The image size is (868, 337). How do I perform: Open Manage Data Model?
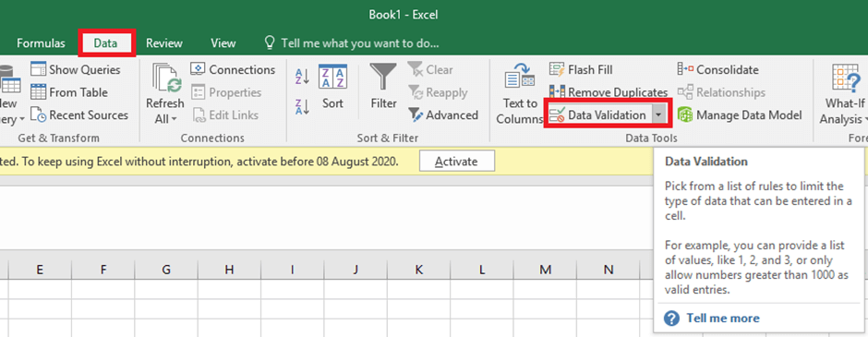point(740,115)
